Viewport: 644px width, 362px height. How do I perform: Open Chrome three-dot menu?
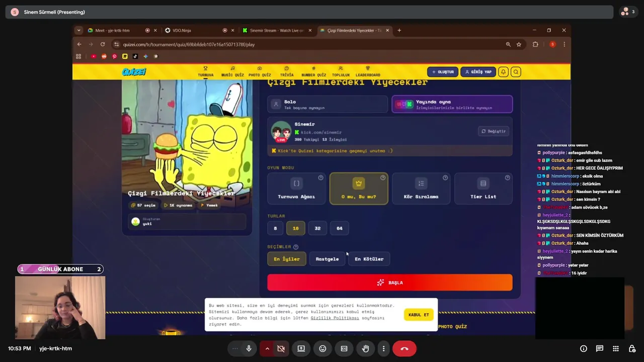[x=564, y=44]
